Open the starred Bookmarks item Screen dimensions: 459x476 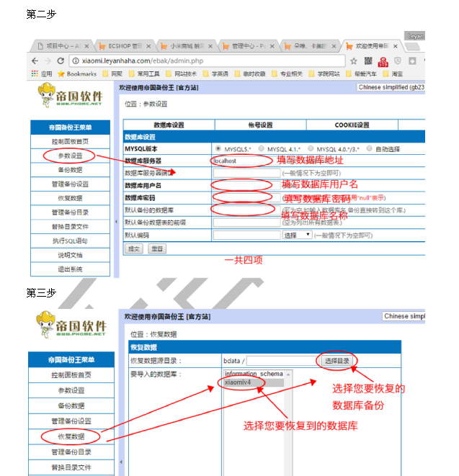coord(77,73)
